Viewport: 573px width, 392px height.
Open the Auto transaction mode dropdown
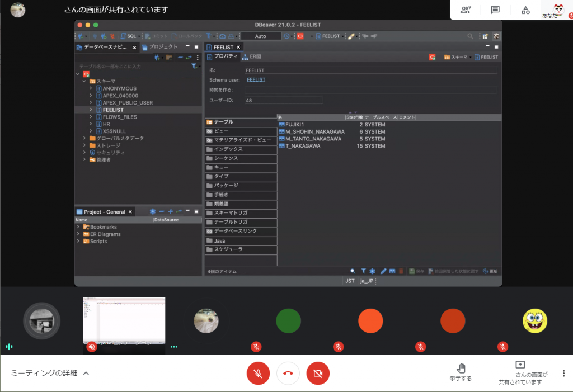(x=261, y=36)
